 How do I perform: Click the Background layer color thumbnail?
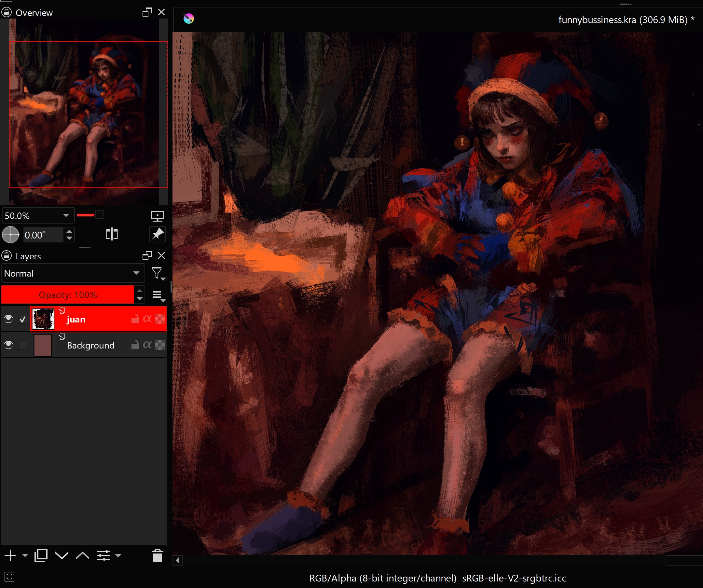coord(43,345)
